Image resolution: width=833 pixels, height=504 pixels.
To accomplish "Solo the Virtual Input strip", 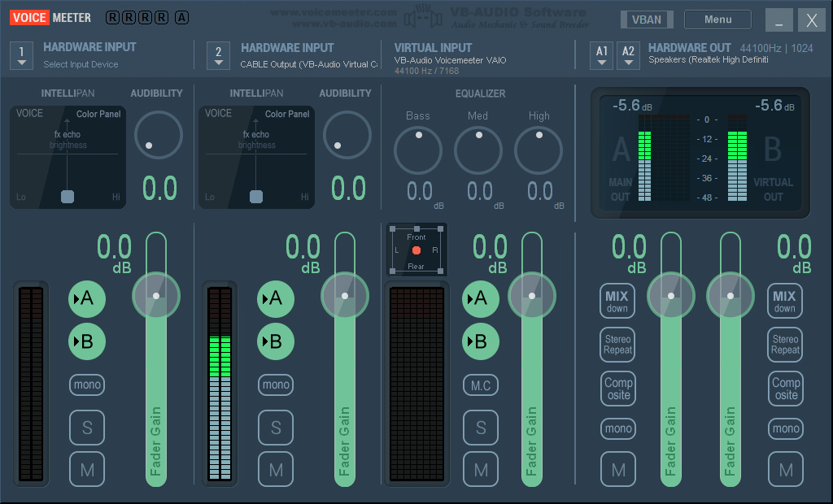I will pyautogui.click(x=481, y=427).
